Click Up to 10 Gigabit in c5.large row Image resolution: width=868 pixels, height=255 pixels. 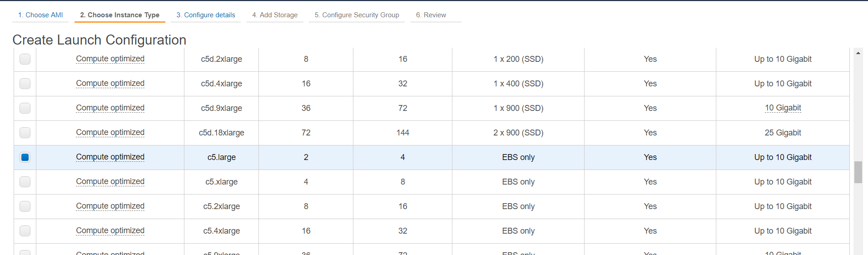(x=783, y=157)
